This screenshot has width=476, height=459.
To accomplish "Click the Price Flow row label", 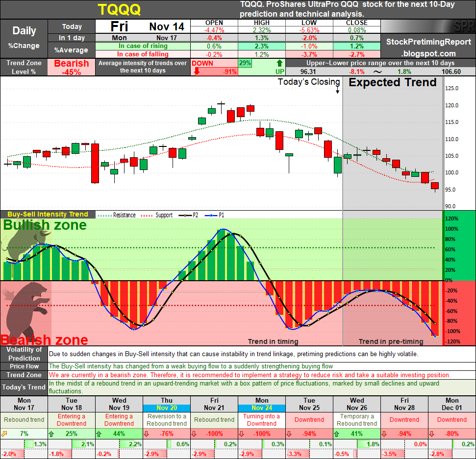I will click(x=24, y=366).
